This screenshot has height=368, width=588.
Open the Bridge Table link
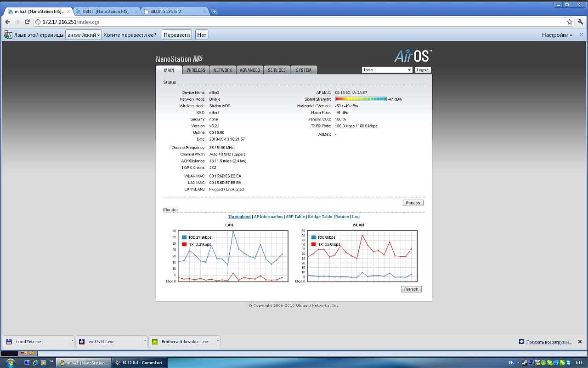(320, 217)
